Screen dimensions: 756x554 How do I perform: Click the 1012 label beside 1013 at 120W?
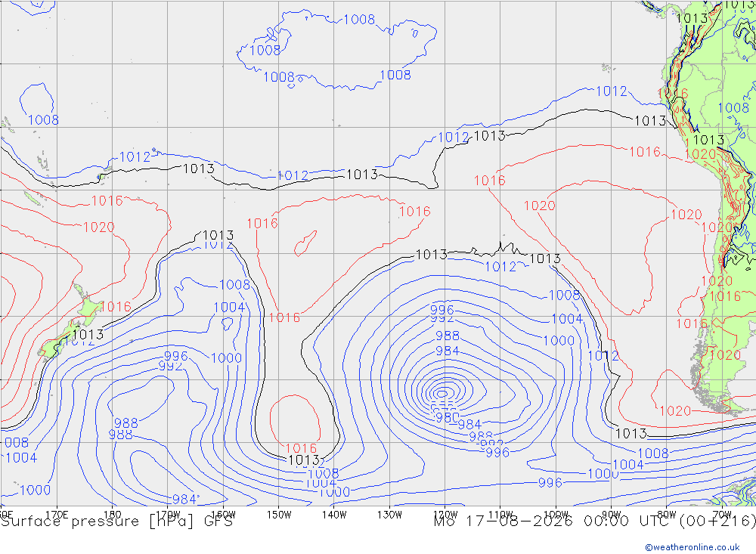[453, 138]
